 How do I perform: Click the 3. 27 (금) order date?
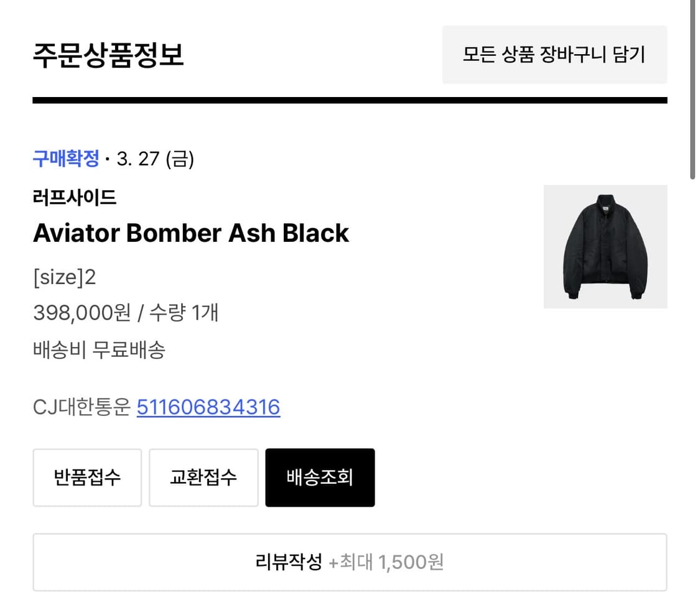pyautogui.click(x=156, y=159)
